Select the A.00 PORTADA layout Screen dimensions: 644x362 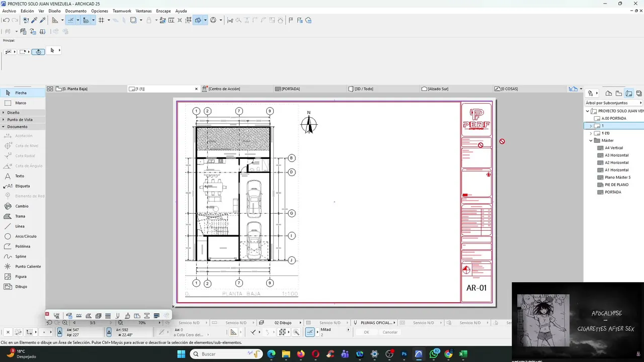(614, 119)
